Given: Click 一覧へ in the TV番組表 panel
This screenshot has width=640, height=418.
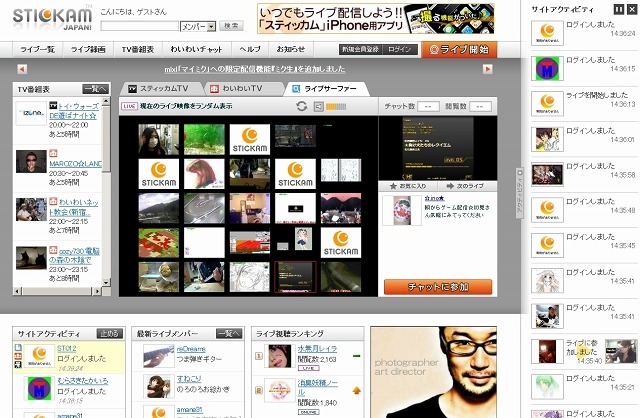Looking at the screenshot, I should pos(96,89).
